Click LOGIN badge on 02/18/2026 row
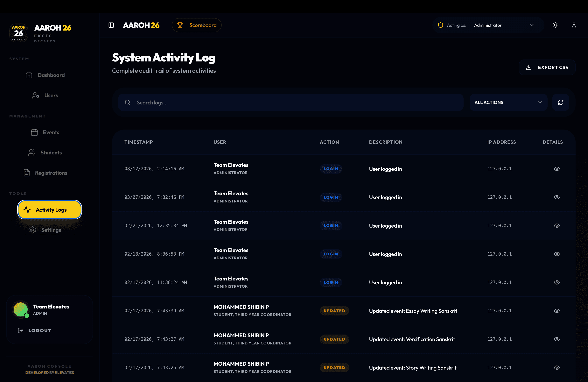588x382 pixels. coord(331,254)
